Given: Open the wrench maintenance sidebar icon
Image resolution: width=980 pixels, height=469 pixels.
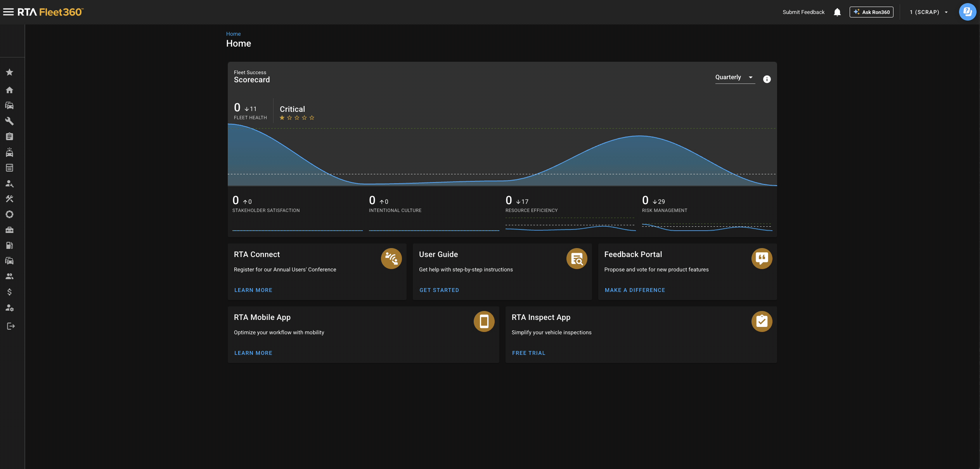Looking at the screenshot, I should (10, 121).
